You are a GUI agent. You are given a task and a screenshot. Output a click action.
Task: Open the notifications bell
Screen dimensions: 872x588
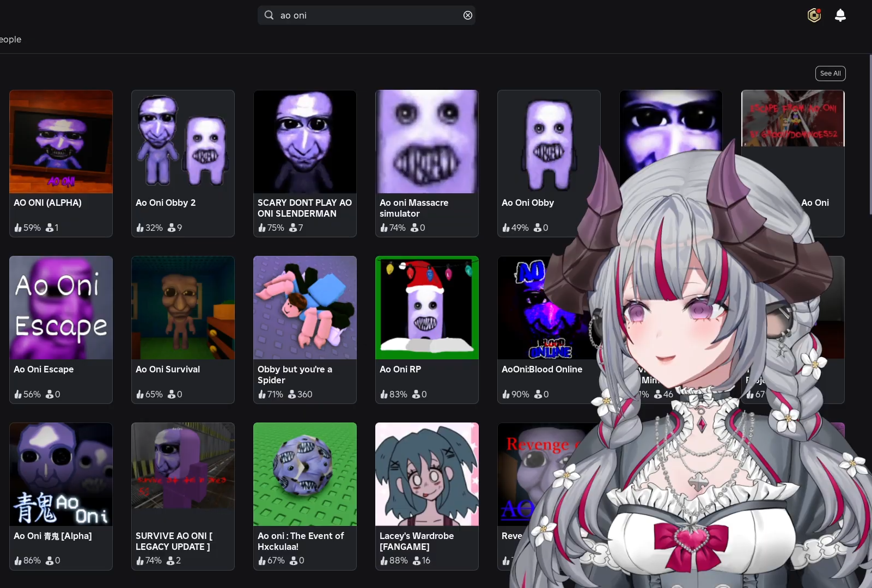pos(840,15)
